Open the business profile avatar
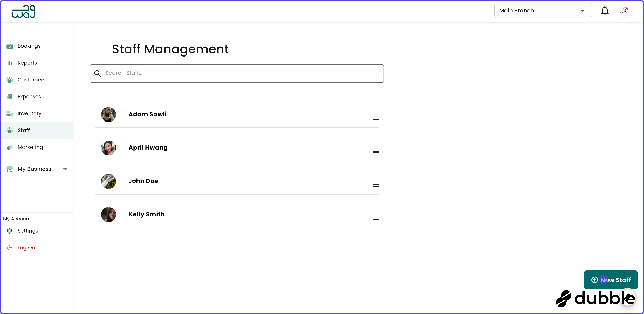Viewport: 644px width, 314px height. [625, 11]
